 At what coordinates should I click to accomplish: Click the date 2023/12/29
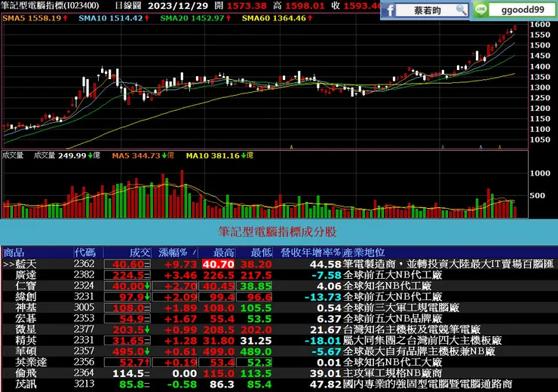178,6
